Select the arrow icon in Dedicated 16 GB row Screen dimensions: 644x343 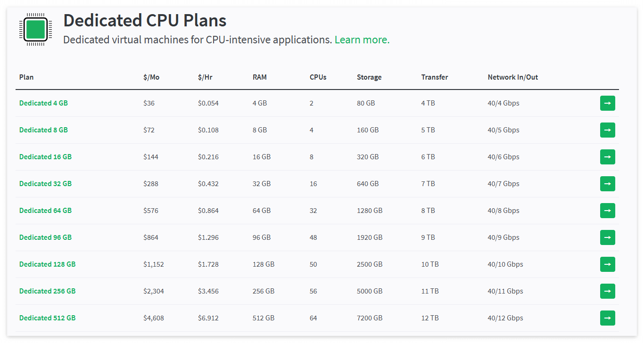click(x=607, y=157)
